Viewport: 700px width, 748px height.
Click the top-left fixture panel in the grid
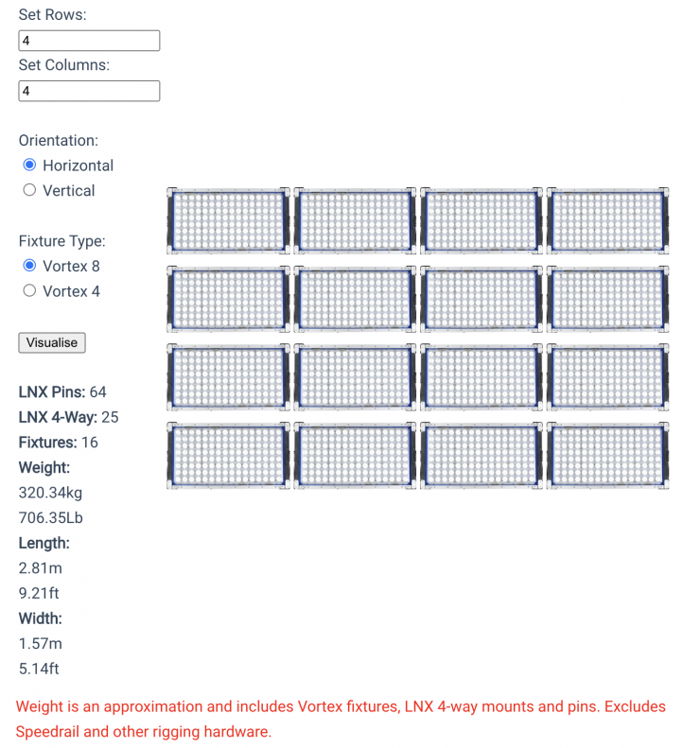click(x=229, y=221)
